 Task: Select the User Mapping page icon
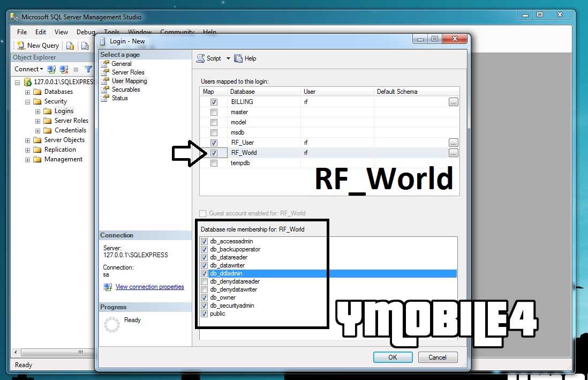point(105,81)
